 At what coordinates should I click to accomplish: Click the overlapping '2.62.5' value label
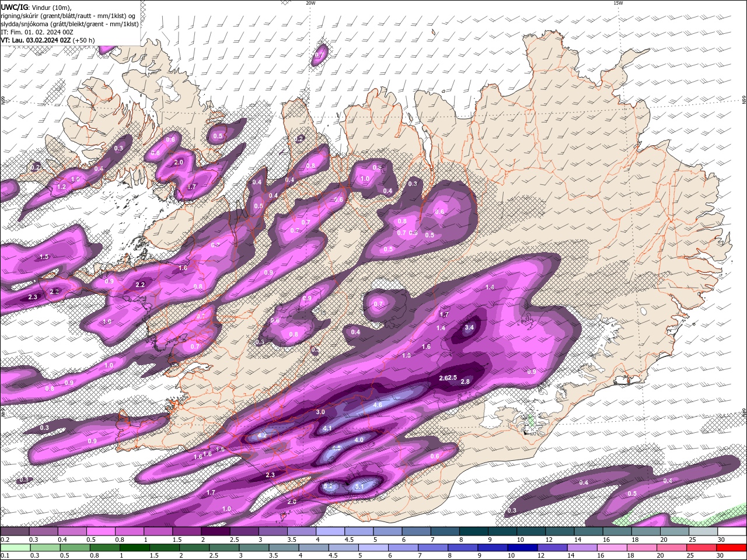click(x=448, y=378)
